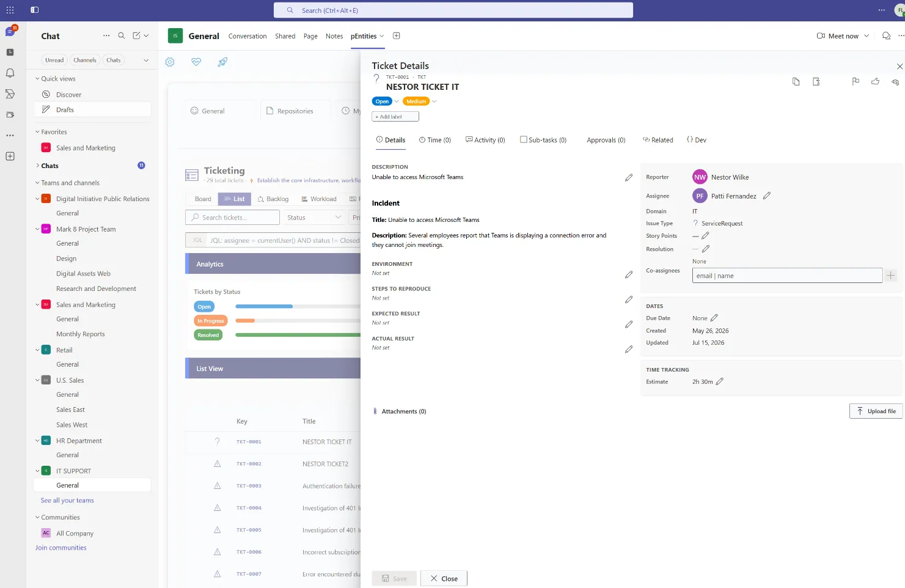
Task: Click the Upload file button
Action: click(x=876, y=411)
